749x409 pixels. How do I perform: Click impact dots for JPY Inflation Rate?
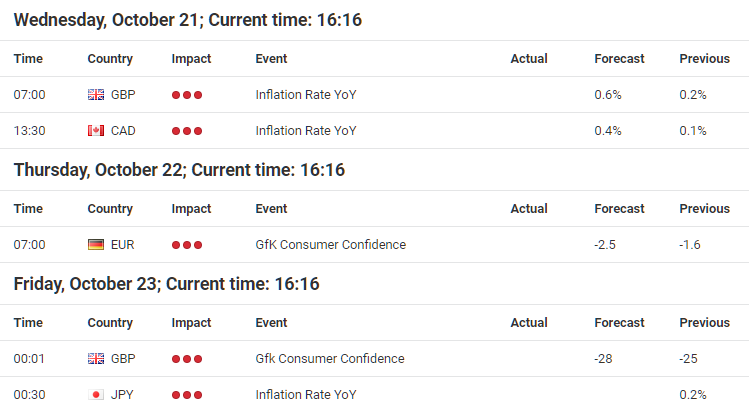(187, 395)
